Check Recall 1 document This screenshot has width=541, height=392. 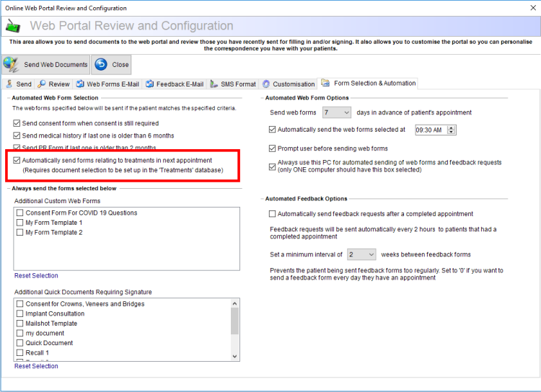click(x=20, y=352)
